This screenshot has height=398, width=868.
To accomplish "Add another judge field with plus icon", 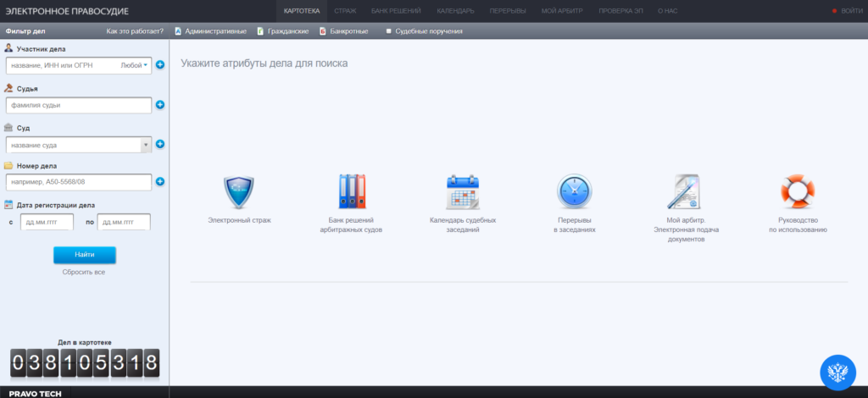I will point(159,105).
